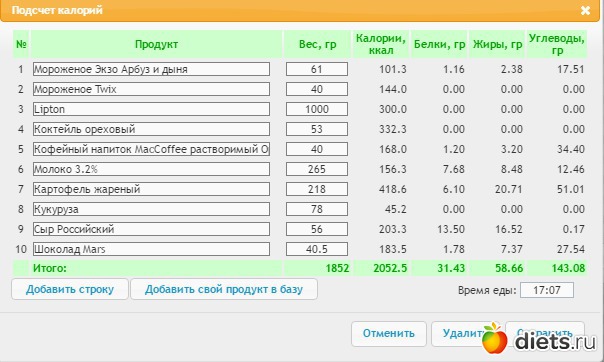The width and height of the screenshot is (604, 362).
Task: Select the Мороженое Экзо Арбуз и дыня field
Action: (x=151, y=69)
